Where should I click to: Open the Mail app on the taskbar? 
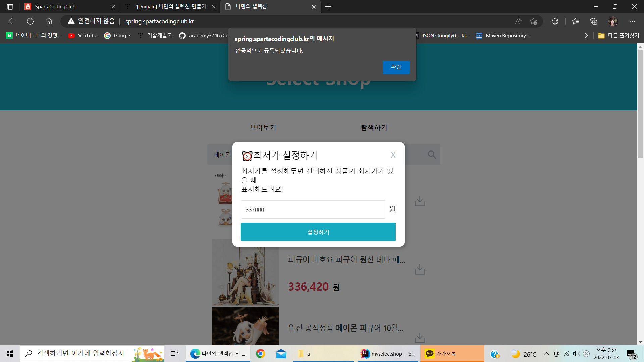[281, 354]
